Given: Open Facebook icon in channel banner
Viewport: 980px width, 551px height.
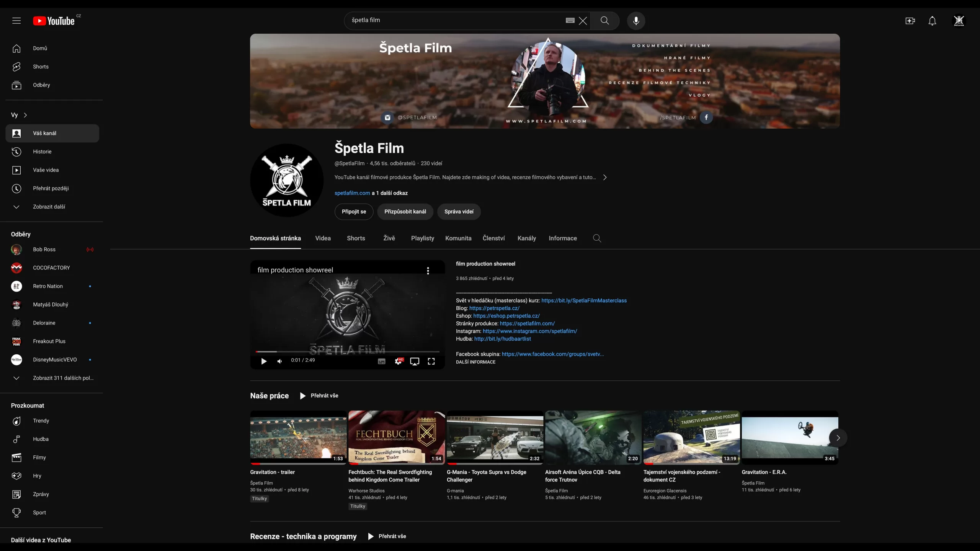Looking at the screenshot, I should tap(706, 117).
